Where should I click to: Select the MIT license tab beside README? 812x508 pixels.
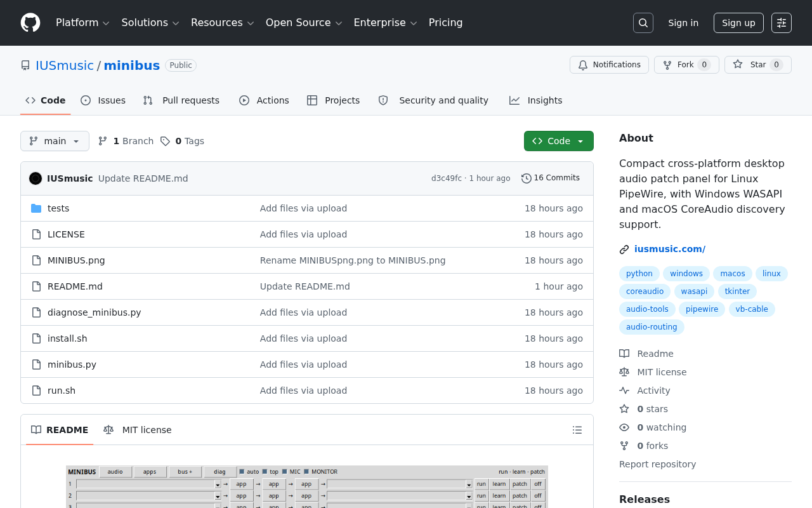point(138,430)
